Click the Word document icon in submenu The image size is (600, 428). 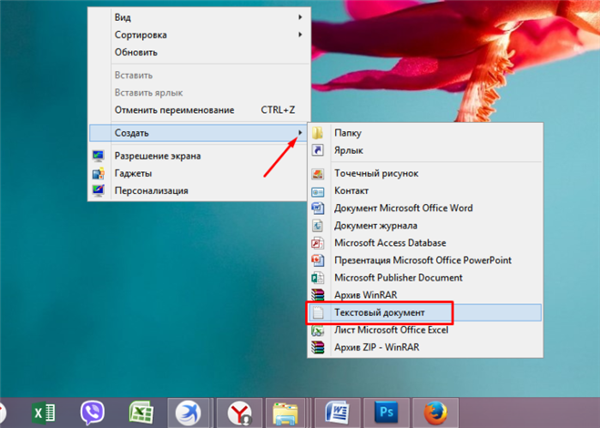tap(318, 208)
